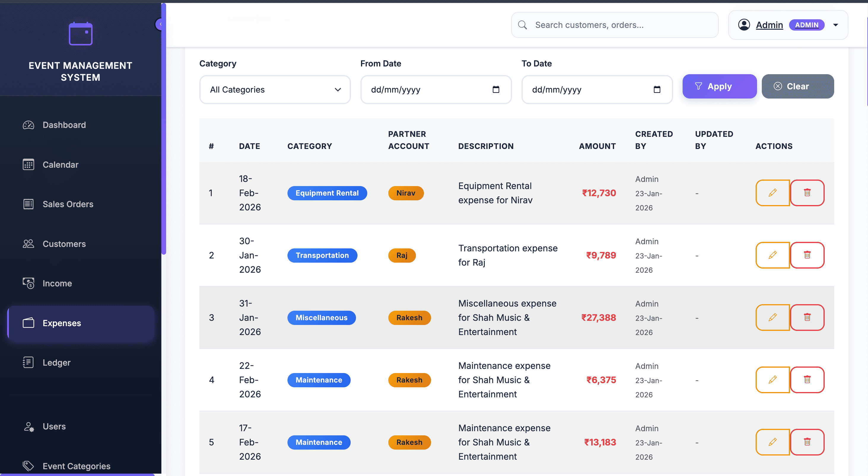Viewport: 868px width, 476px height.
Task: Go to Sales Orders in the sidebar
Action: (68, 204)
